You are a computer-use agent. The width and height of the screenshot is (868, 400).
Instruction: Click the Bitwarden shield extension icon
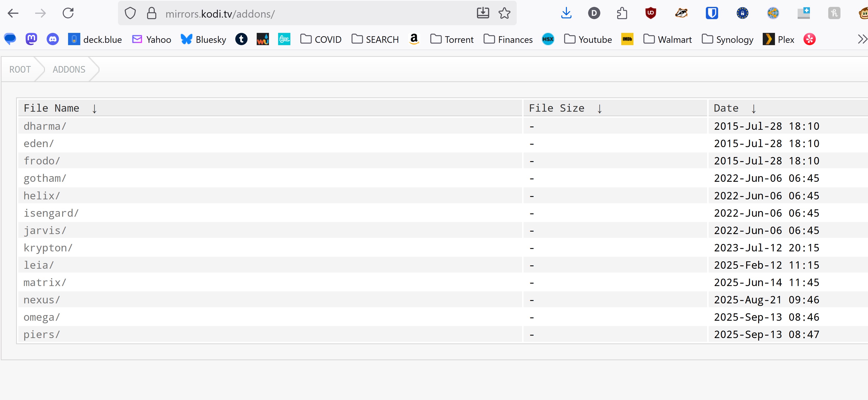pyautogui.click(x=712, y=14)
